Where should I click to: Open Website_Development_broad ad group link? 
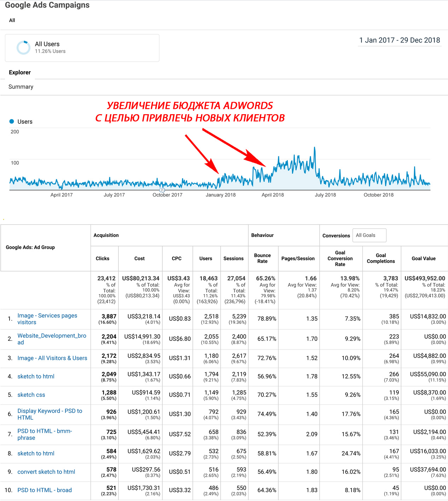pyautogui.click(x=52, y=339)
